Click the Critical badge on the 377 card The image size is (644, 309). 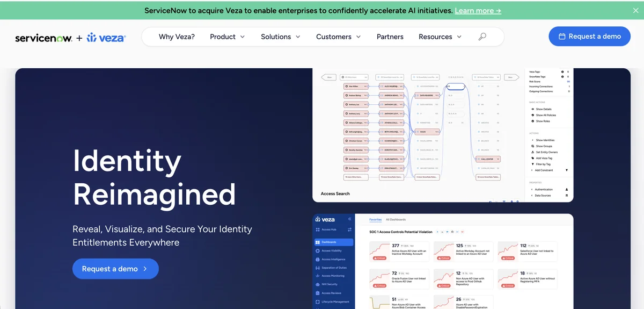click(379, 258)
